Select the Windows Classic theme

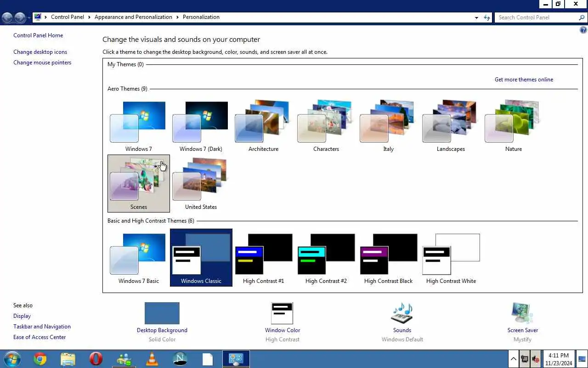pyautogui.click(x=201, y=258)
